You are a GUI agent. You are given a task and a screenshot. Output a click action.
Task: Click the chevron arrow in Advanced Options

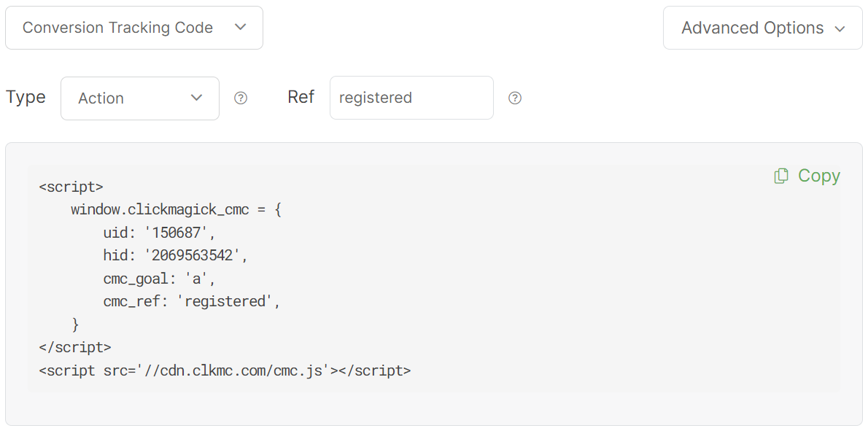(x=840, y=28)
